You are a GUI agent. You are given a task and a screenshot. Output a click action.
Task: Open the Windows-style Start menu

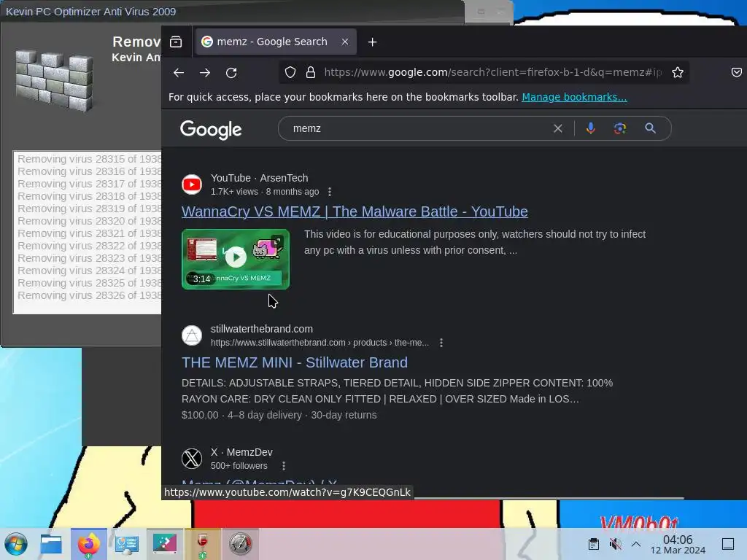pos(16,544)
